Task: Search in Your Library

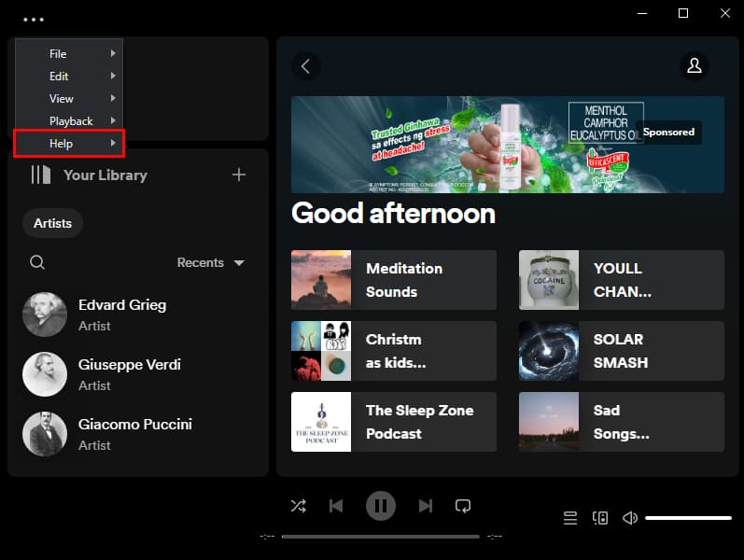Action: (x=37, y=262)
